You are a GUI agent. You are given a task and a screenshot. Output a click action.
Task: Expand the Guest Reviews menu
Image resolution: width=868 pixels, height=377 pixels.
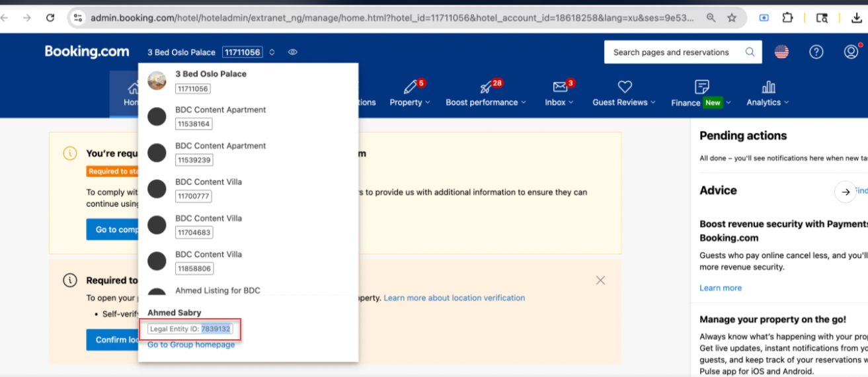[624, 103]
